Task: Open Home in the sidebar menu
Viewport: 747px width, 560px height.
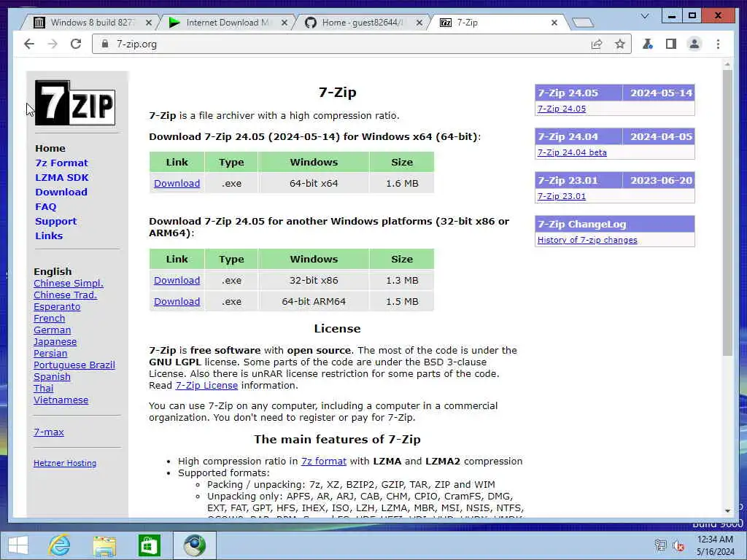Action: click(50, 148)
